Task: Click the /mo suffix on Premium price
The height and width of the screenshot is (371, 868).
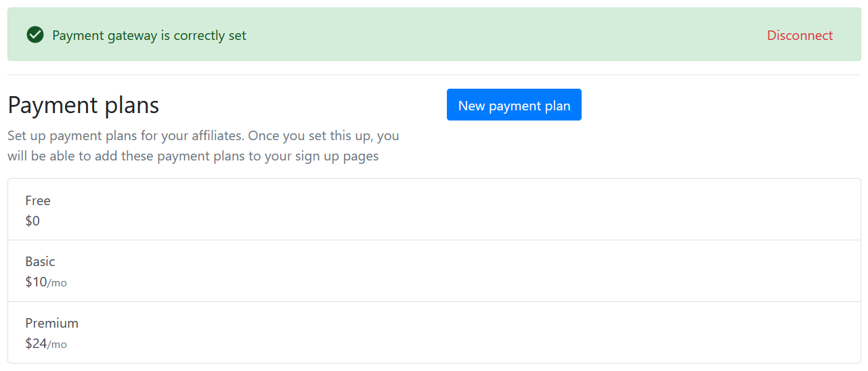Action: pyautogui.click(x=57, y=345)
